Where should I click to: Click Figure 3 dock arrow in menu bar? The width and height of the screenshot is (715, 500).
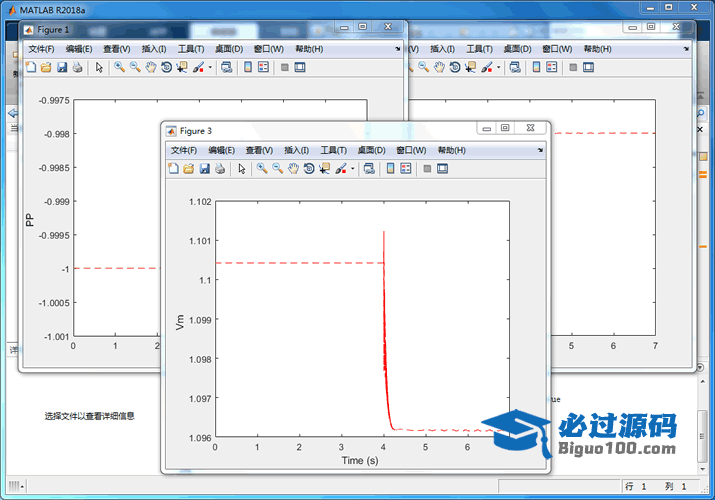click(540, 150)
